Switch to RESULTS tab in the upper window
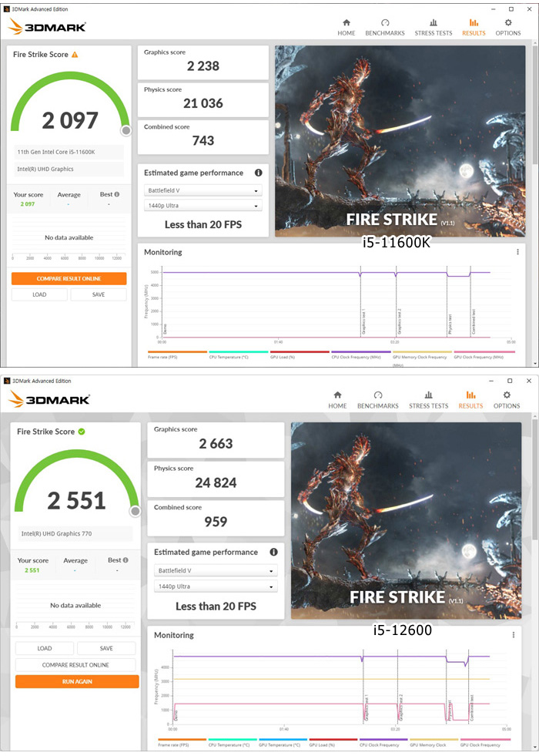The width and height of the screenshot is (539, 756). pyautogui.click(x=474, y=27)
